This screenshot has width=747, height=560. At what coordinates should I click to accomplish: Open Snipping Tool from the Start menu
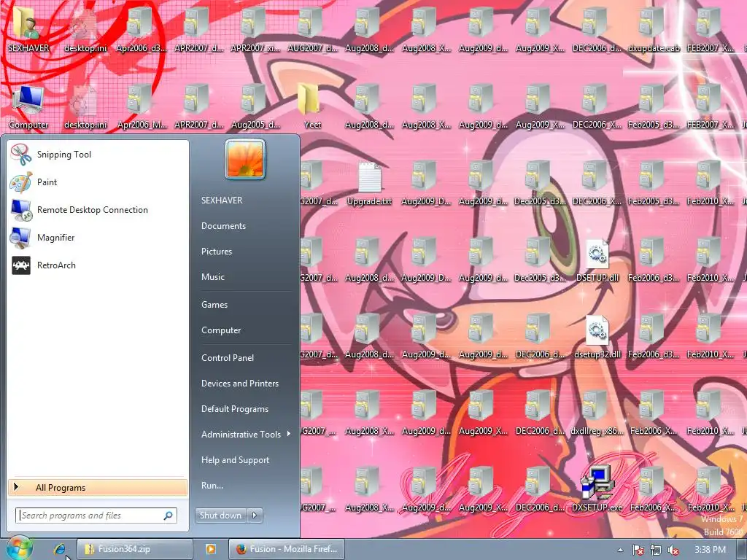point(98,155)
